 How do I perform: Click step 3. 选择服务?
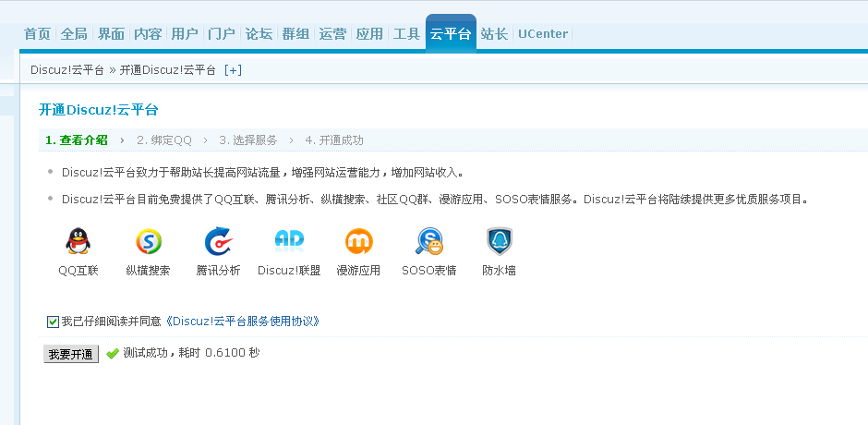tap(248, 140)
